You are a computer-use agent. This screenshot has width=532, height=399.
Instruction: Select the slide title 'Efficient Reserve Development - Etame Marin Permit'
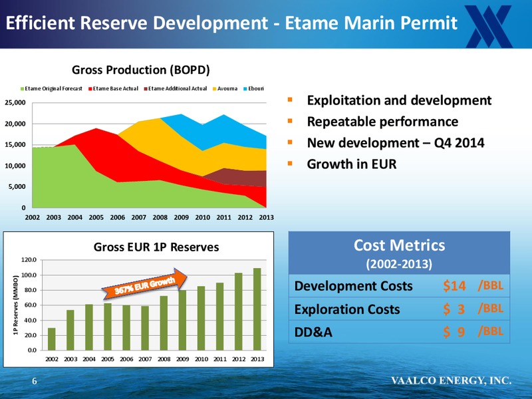point(231,23)
